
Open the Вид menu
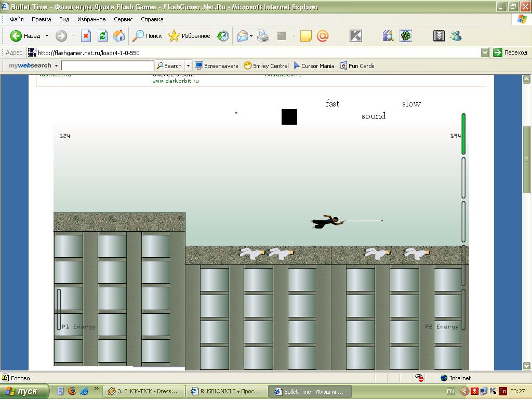pos(64,19)
